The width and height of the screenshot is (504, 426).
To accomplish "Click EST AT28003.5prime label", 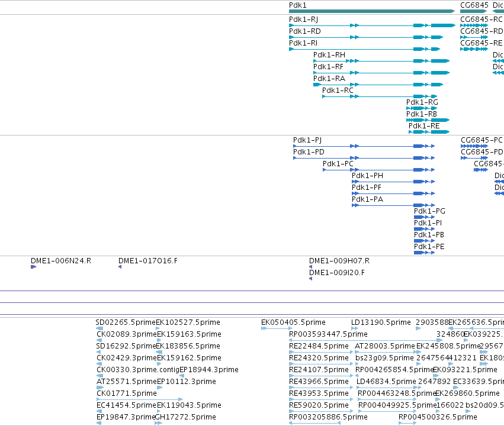I will pos(385,346).
